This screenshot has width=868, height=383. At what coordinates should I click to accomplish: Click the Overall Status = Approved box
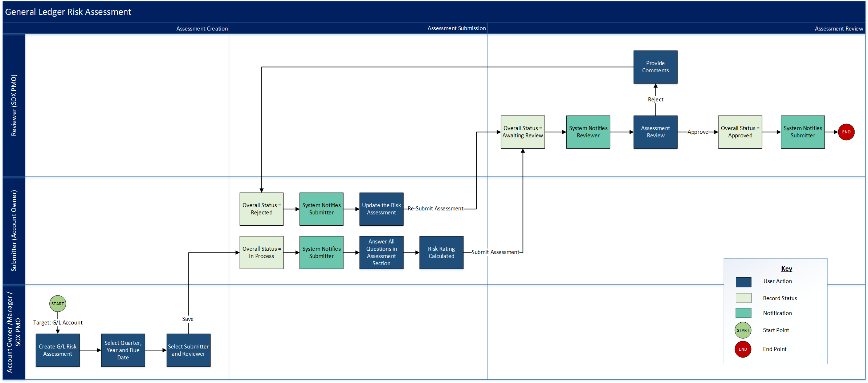click(x=740, y=132)
